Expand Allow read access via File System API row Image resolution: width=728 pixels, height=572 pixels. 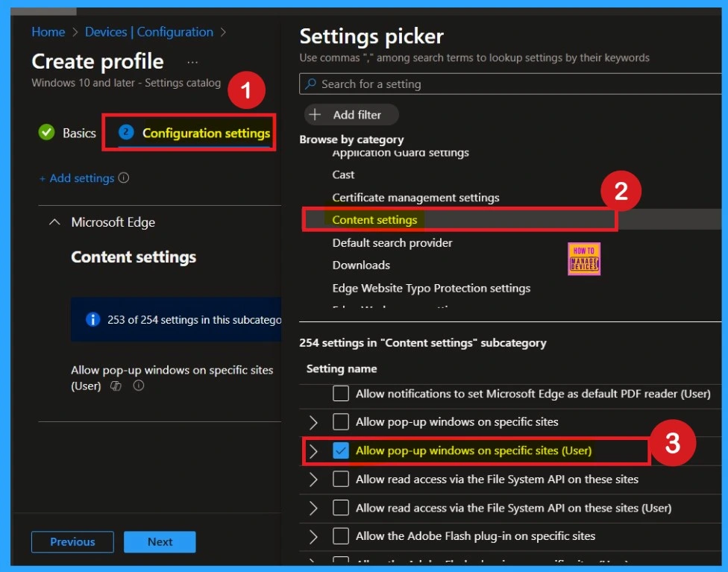click(x=313, y=480)
